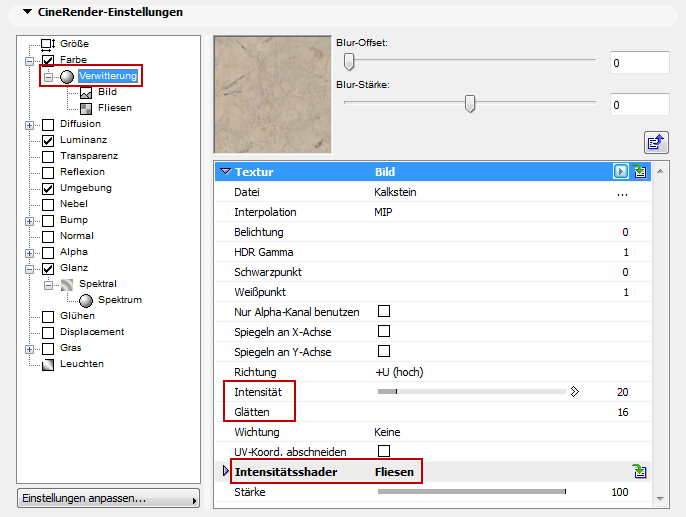This screenshot has height=517, width=686.
Task: Collapse the Farbe tree node
Action: 29,61
